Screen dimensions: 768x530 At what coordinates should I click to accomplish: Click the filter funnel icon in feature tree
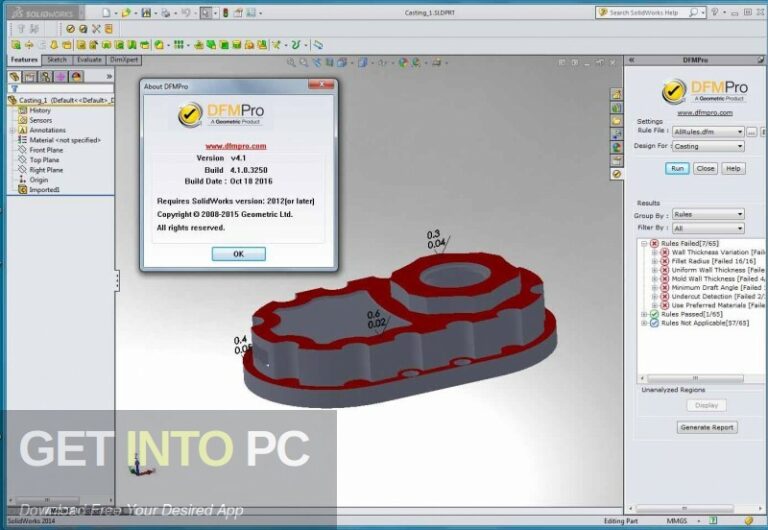pos(14,89)
